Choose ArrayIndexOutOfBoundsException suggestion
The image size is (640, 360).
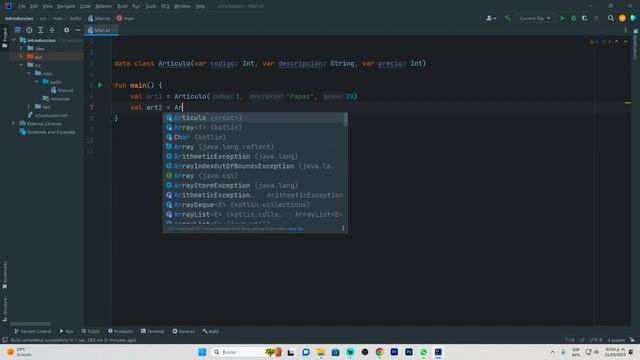pos(254,167)
